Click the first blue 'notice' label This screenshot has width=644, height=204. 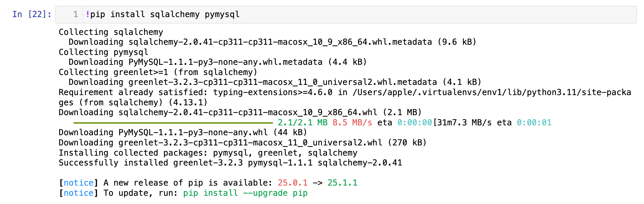pos(78,183)
